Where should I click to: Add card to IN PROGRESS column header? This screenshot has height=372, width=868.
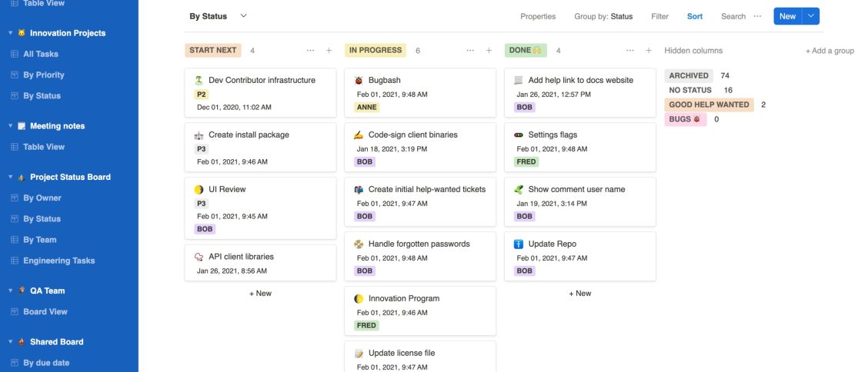pyautogui.click(x=489, y=51)
